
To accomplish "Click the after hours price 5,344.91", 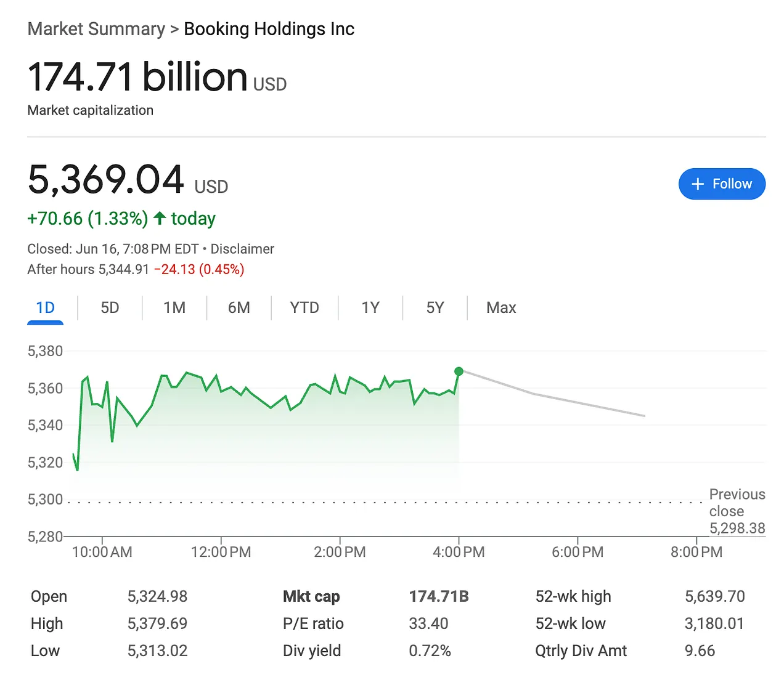I will [x=124, y=269].
